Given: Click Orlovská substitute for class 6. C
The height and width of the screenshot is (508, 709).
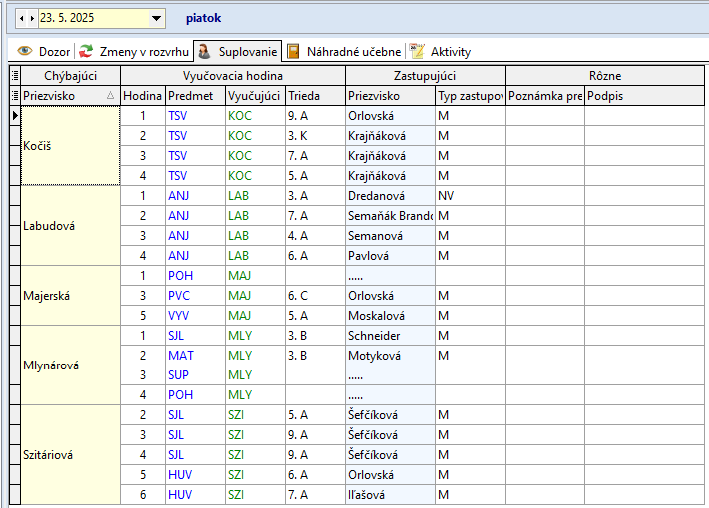Looking at the screenshot, I should pos(390,295).
